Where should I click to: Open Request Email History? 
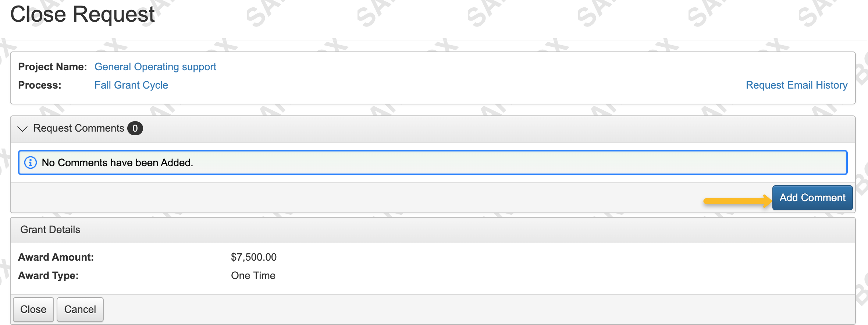point(796,85)
